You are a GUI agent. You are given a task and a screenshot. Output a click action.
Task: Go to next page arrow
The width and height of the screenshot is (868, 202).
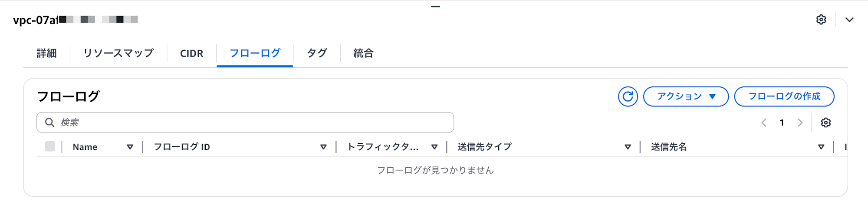(800, 123)
